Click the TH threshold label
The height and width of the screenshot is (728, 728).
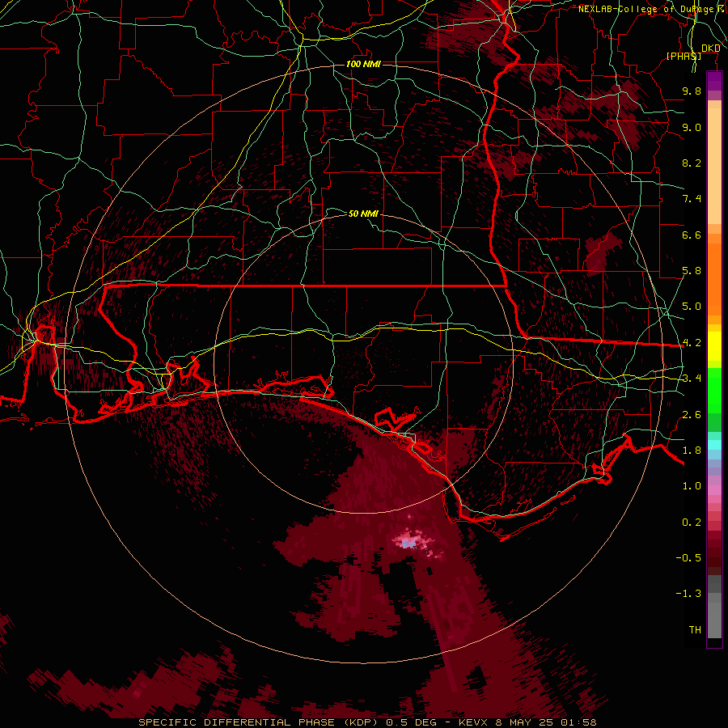point(695,630)
